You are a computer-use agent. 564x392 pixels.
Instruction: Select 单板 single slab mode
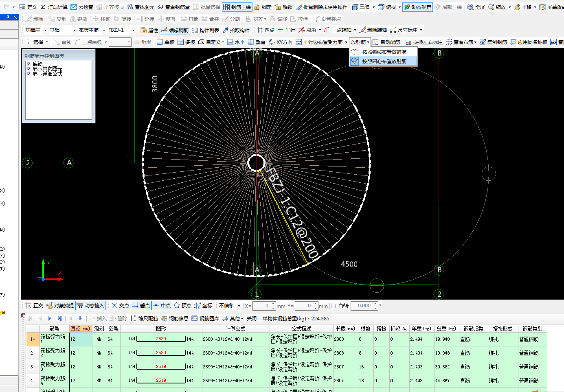(x=166, y=42)
